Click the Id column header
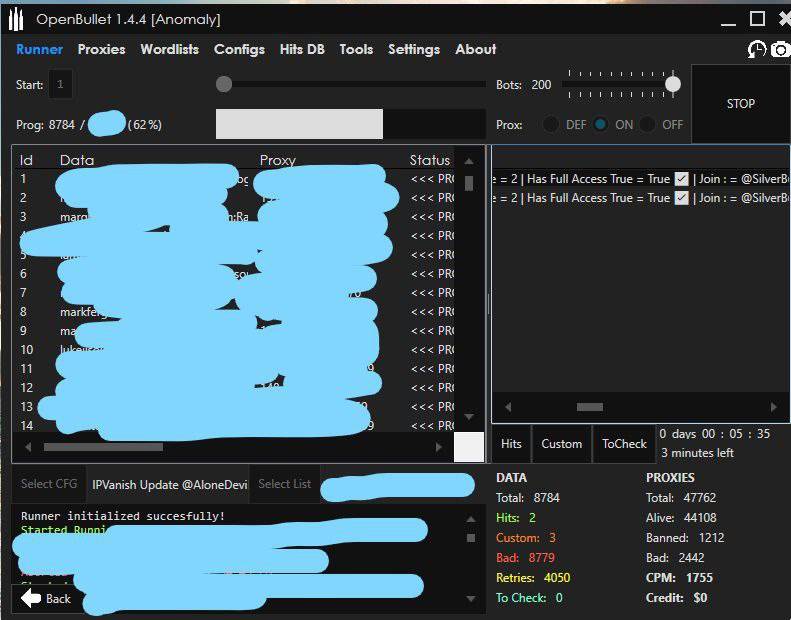This screenshot has height=620, width=791. 26,160
